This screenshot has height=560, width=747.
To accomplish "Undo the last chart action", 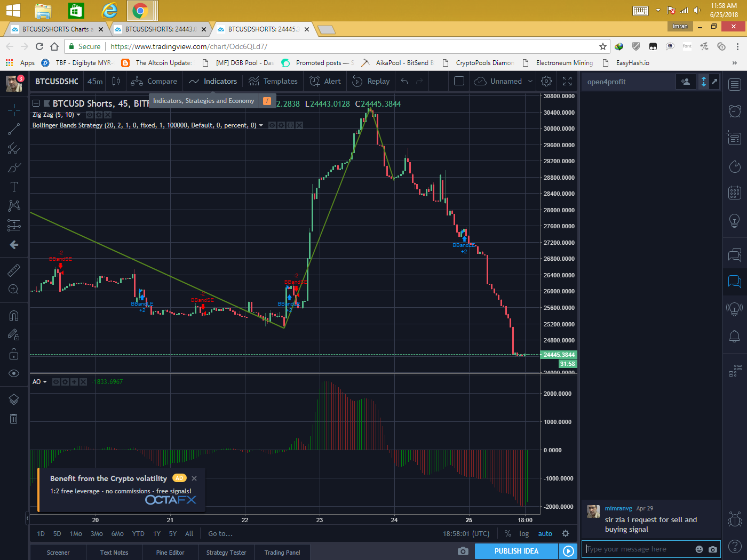I will (404, 81).
